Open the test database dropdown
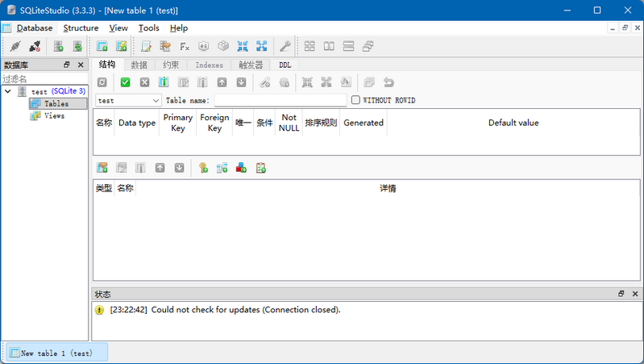Image resolution: width=644 pixels, height=364 pixels. [128, 100]
